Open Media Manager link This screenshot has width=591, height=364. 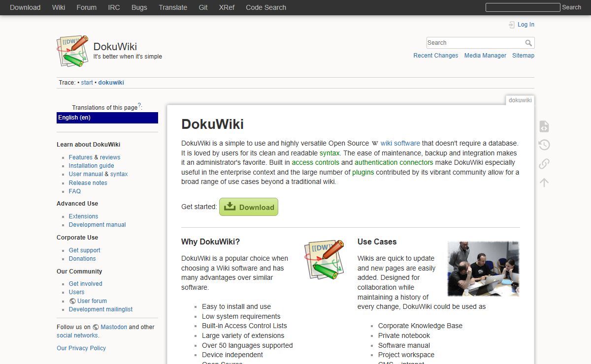485,56
